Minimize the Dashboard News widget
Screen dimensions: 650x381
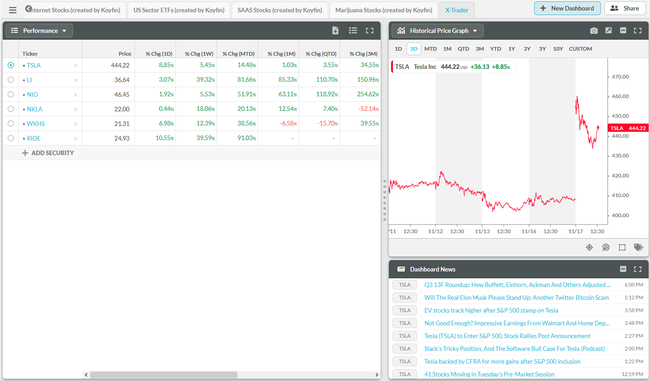coord(623,269)
